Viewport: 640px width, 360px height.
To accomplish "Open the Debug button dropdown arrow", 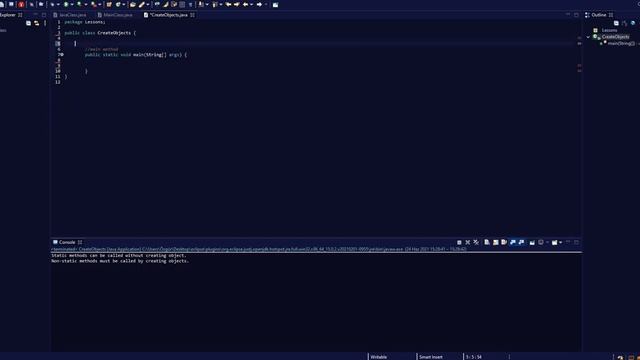I will [58, 4].
